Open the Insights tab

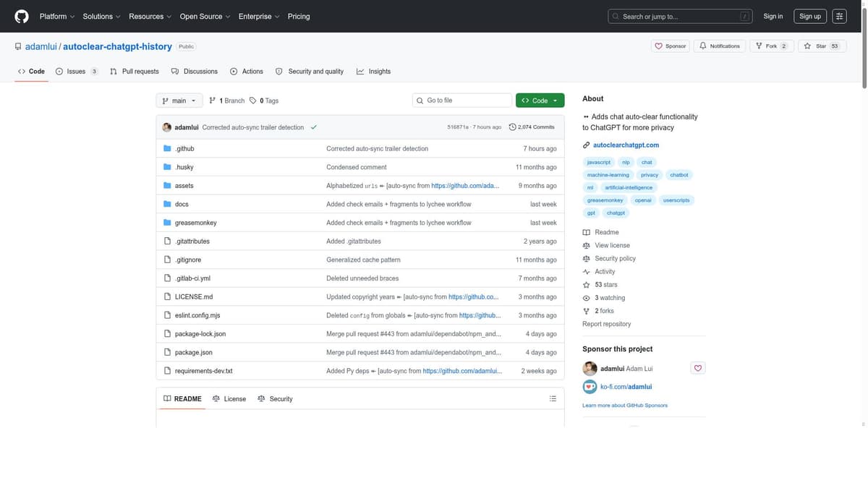373,72
